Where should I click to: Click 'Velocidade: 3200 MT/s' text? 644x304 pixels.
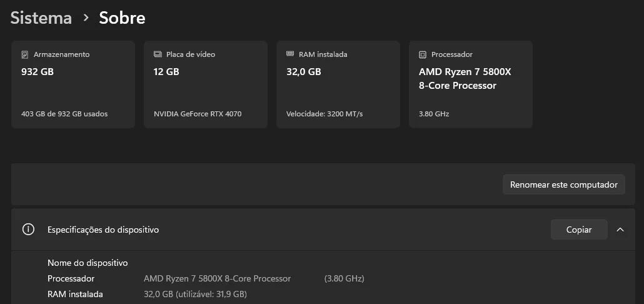pos(325,114)
